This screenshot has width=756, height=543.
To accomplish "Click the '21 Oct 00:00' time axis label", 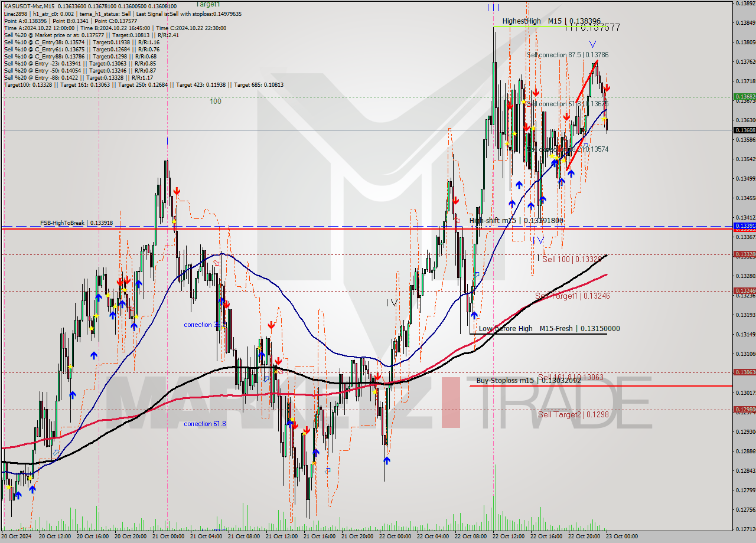I will [168, 537].
